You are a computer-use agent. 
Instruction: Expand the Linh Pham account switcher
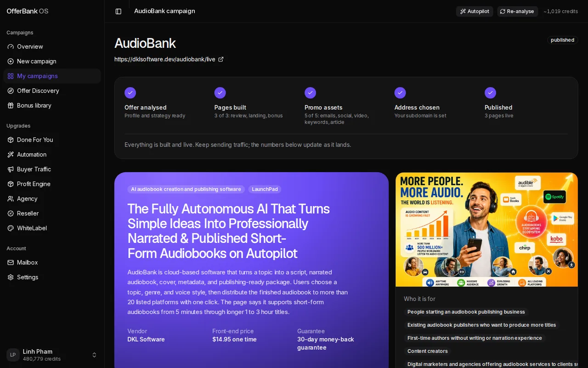point(94,355)
